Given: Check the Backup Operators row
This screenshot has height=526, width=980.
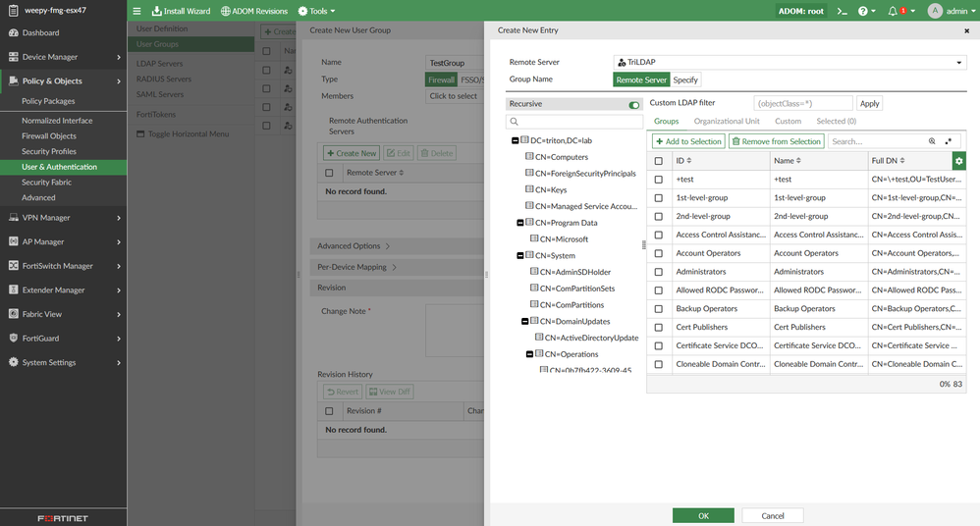Looking at the screenshot, I should pyautogui.click(x=658, y=308).
